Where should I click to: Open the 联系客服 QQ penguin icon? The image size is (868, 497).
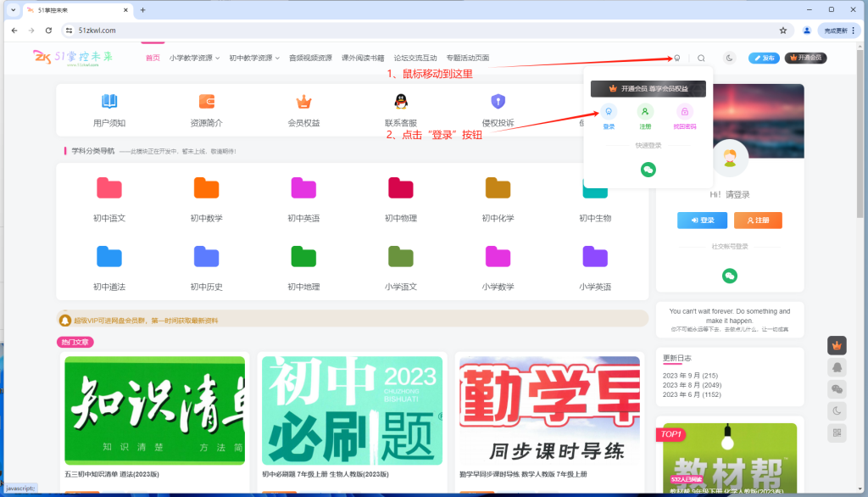(400, 102)
